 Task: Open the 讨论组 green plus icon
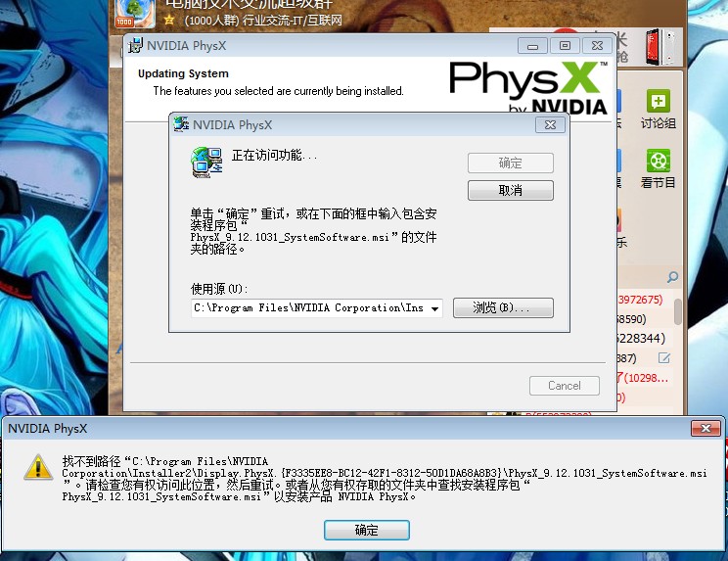click(x=658, y=101)
